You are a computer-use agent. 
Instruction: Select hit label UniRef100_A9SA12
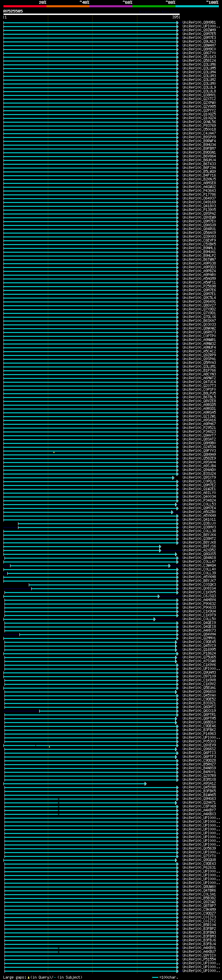[199, 783]
